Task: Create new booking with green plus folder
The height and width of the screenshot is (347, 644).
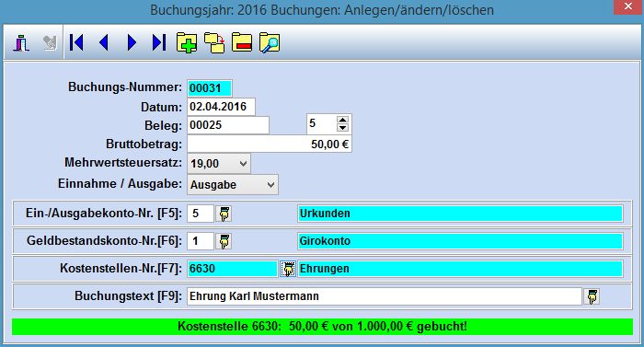Action: (187, 42)
